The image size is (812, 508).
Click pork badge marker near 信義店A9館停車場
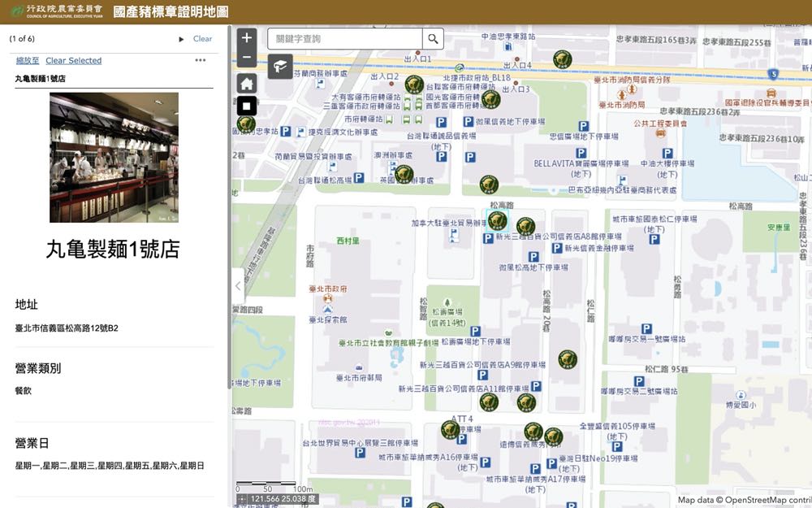pos(568,359)
